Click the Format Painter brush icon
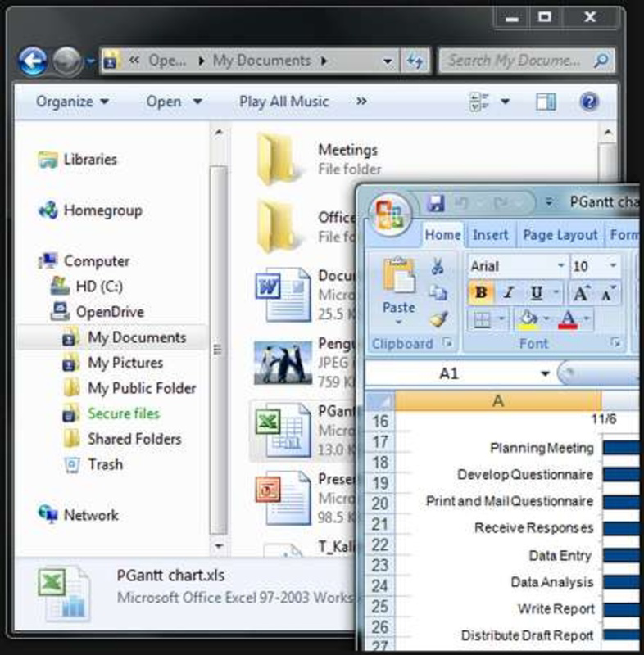The width and height of the screenshot is (644, 655). click(439, 319)
